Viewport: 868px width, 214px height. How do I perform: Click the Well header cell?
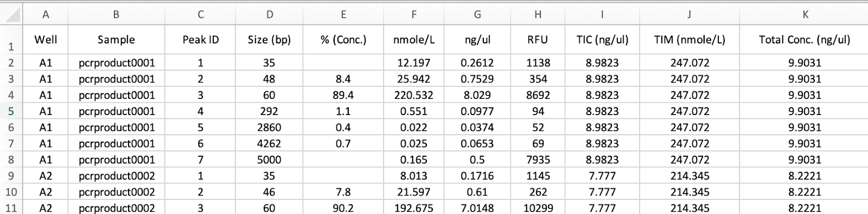click(x=46, y=39)
